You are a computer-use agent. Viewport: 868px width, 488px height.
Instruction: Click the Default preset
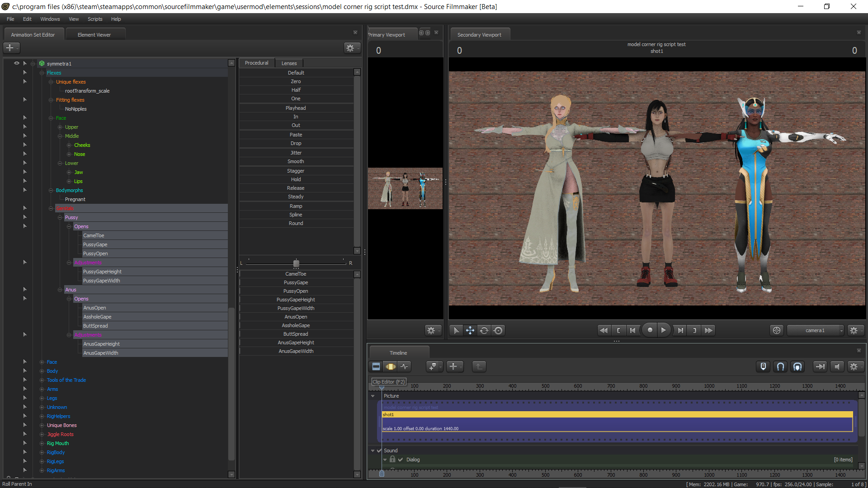296,73
